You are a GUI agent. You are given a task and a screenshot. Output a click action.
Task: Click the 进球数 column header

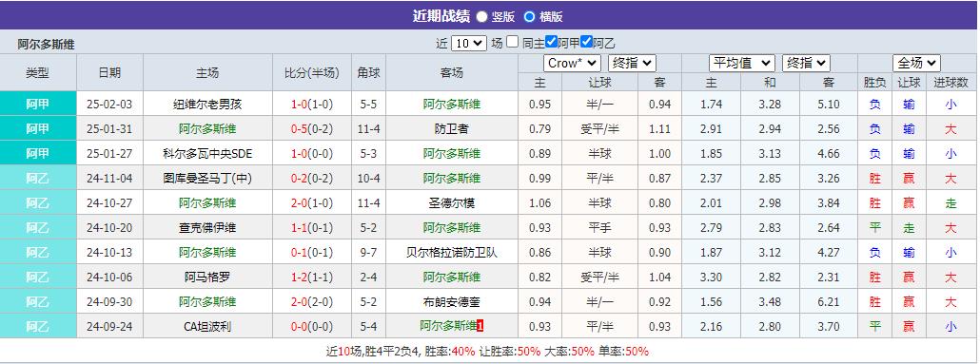click(x=951, y=82)
